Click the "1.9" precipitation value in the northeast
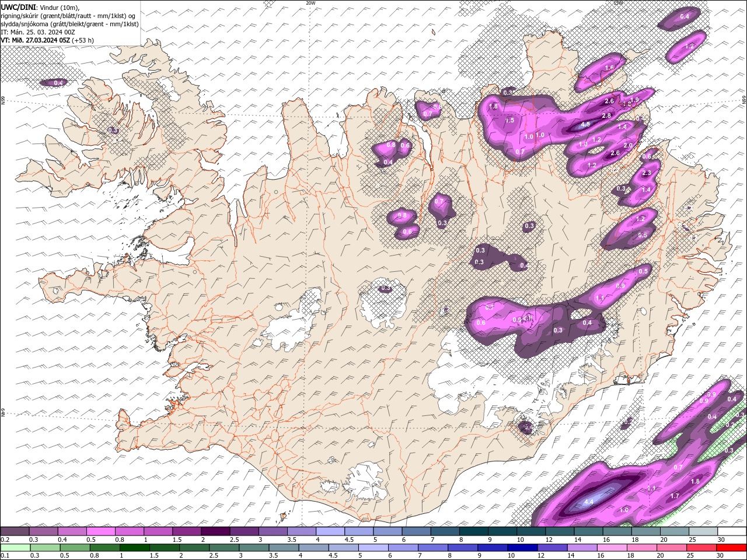The image size is (747, 560). click(635, 100)
